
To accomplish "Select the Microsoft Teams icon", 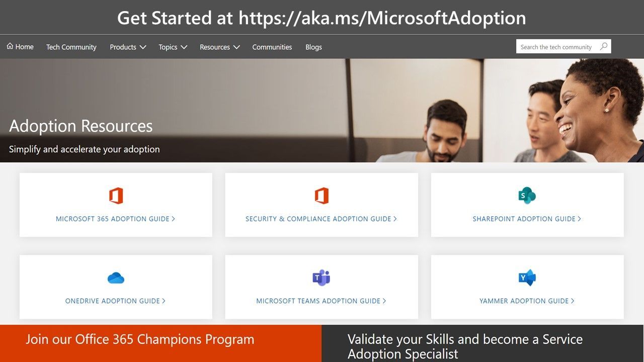I will 321,277.
